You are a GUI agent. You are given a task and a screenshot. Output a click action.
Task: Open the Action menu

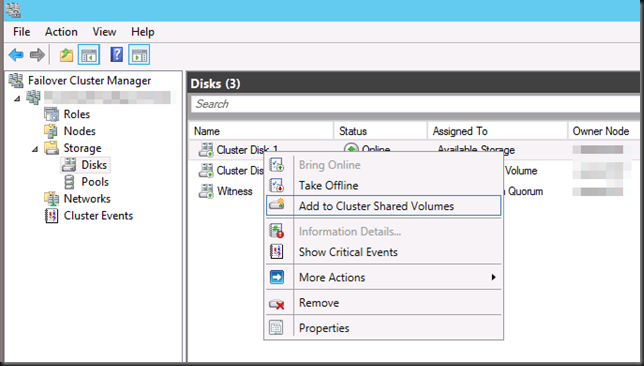61,32
